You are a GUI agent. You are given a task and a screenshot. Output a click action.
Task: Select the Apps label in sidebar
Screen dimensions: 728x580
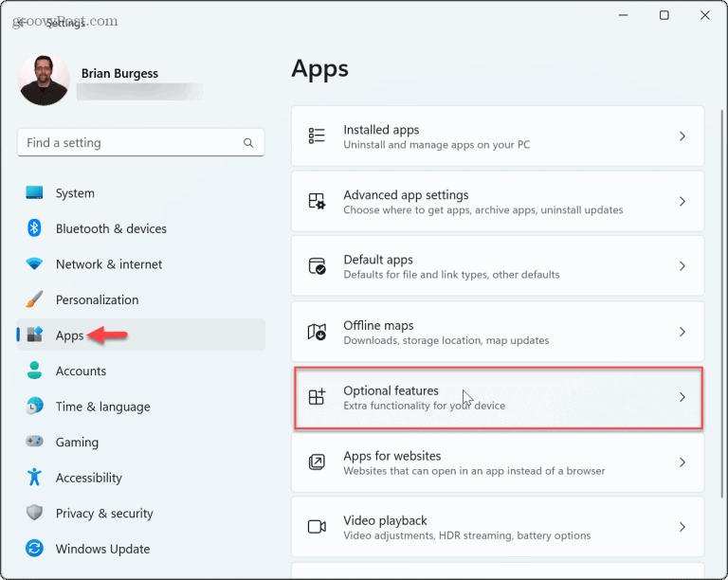(69, 335)
